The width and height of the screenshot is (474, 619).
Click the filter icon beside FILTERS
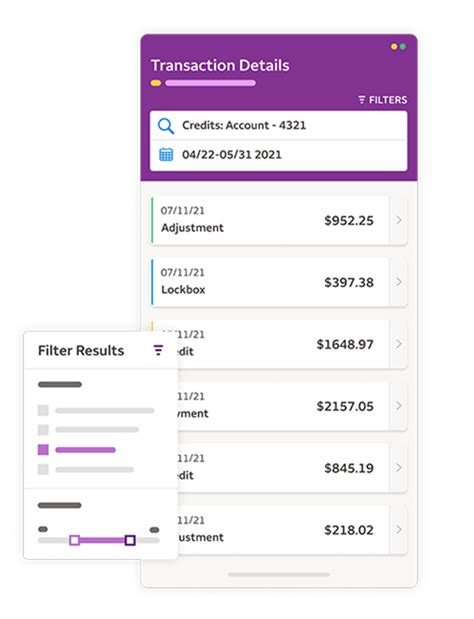click(362, 100)
